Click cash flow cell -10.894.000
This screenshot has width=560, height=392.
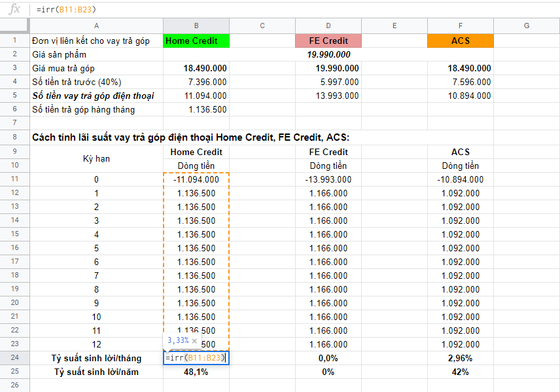[x=461, y=179]
